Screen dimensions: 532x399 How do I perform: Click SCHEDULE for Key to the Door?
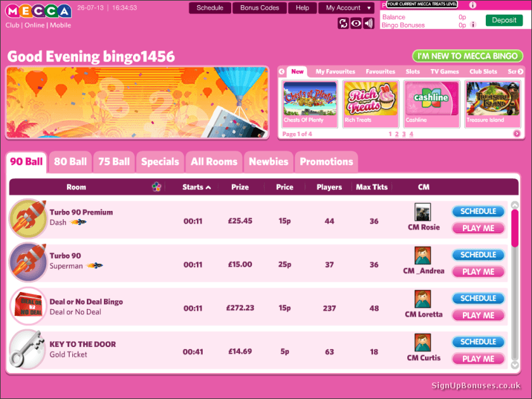(478, 341)
